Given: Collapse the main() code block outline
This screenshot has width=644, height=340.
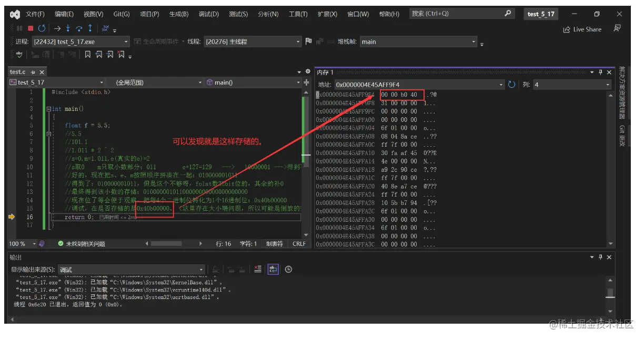Looking at the screenshot, I should pos(48,109).
